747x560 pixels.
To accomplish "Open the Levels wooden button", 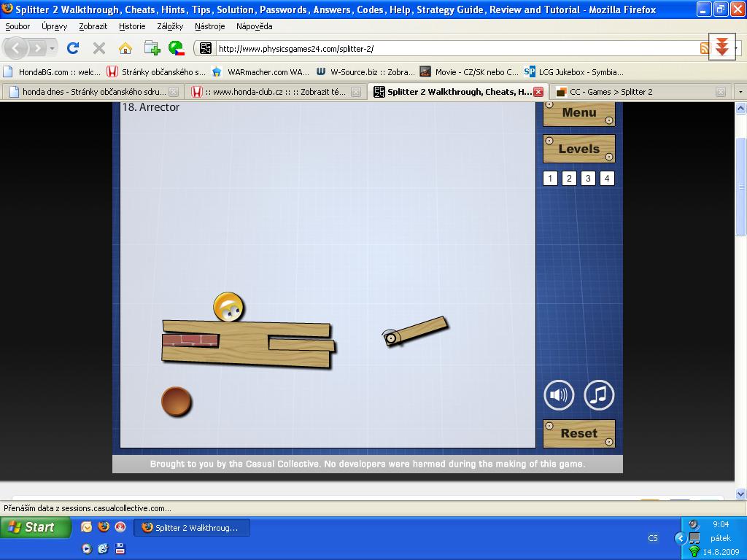I will [x=579, y=149].
